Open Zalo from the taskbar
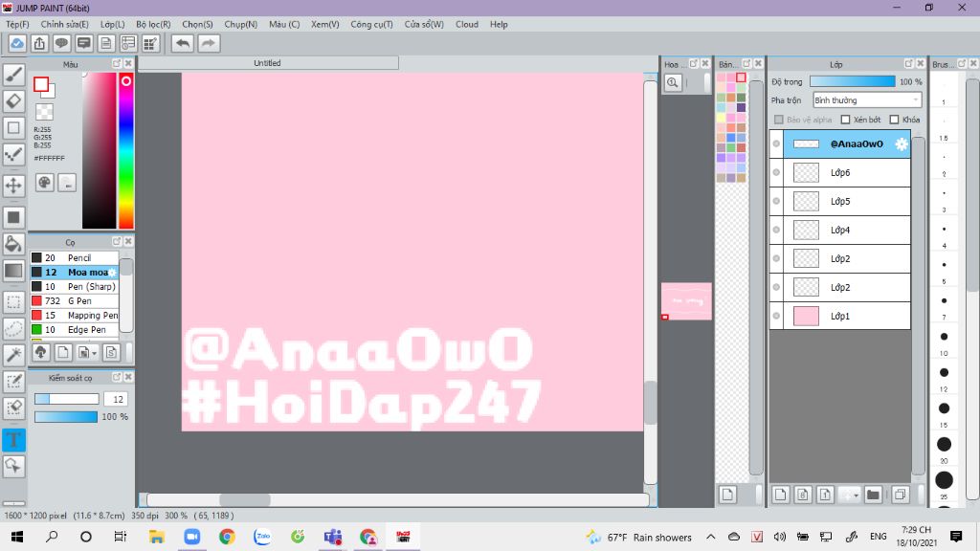Viewport: 980px width, 551px height. click(x=262, y=537)
